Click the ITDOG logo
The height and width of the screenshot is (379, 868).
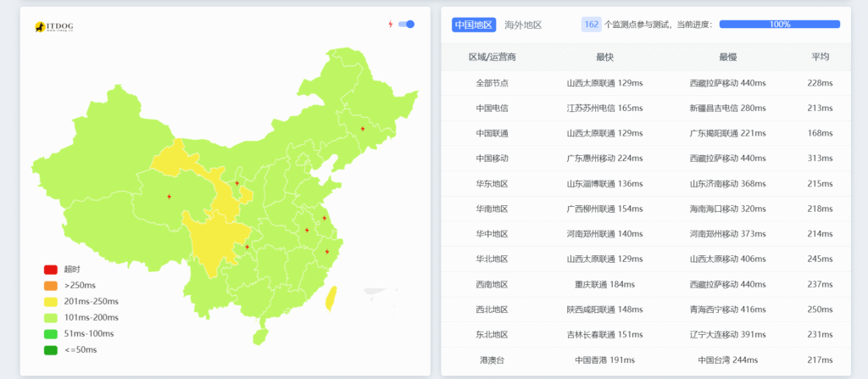[x=53, y=27]
